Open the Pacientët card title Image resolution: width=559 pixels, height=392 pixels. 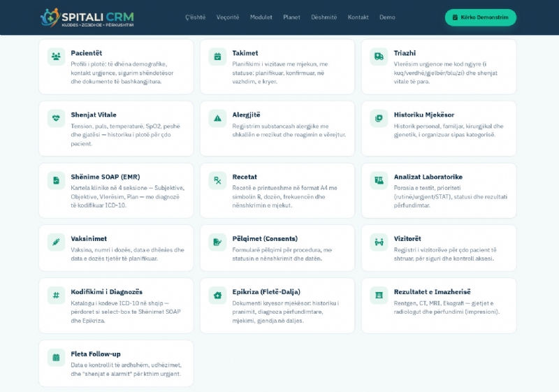pos(86,53)
